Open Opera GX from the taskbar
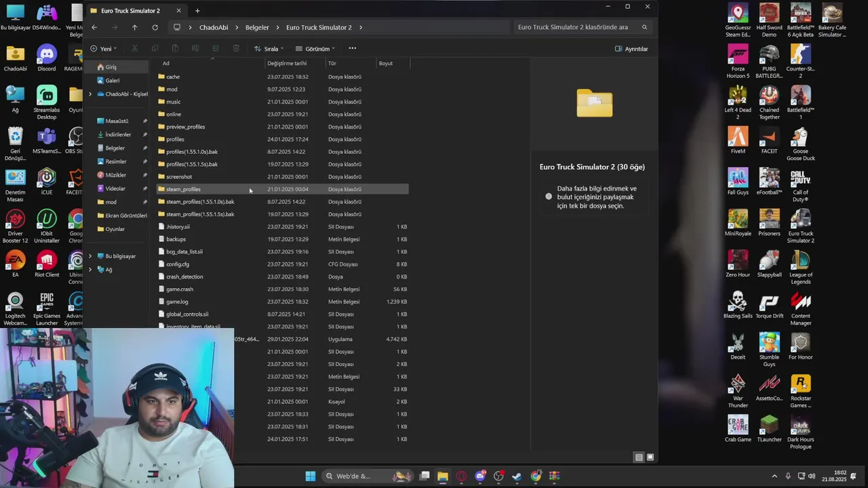Viewport: 868px width, 488px height. click(x=461, y=476)
